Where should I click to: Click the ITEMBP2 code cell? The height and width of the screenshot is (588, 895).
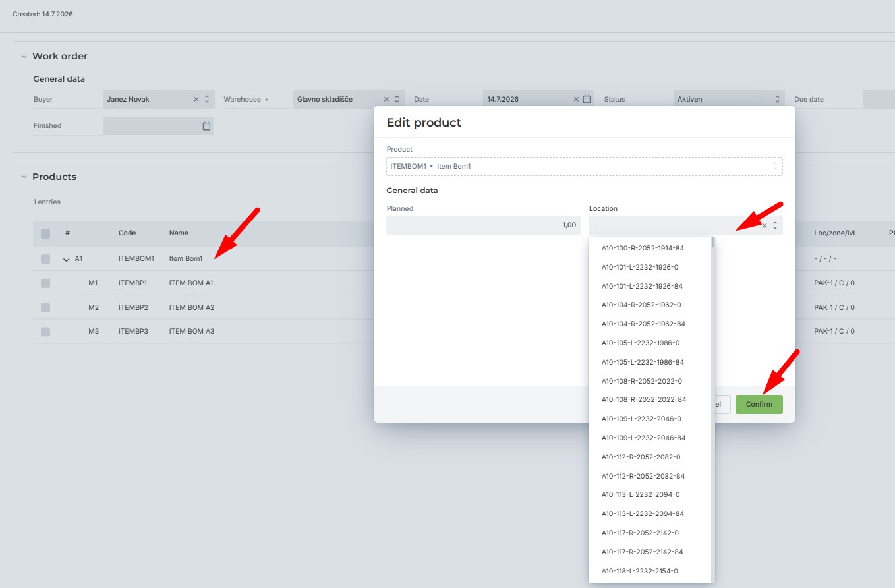pyautogui.click(x=133, y=307)
